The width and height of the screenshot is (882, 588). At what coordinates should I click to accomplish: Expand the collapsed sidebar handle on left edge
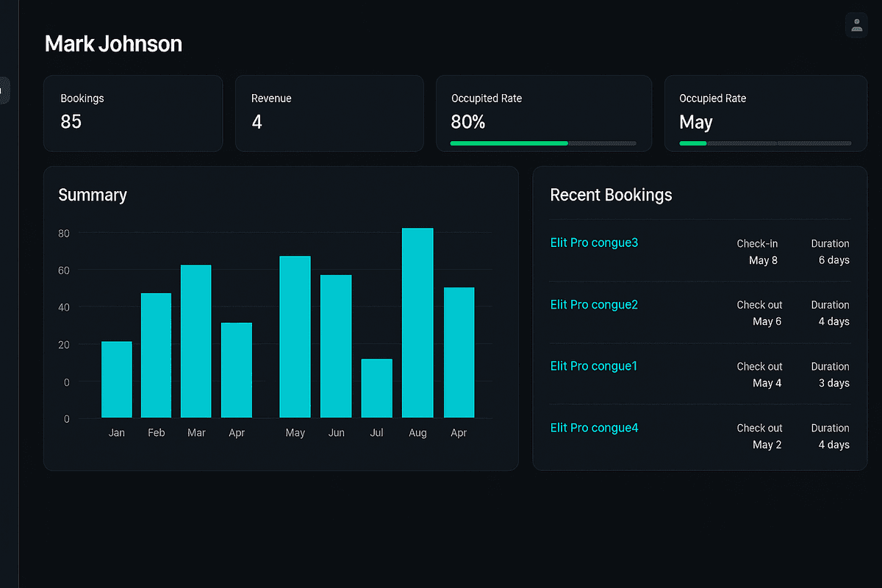click(x=4, y=90)
